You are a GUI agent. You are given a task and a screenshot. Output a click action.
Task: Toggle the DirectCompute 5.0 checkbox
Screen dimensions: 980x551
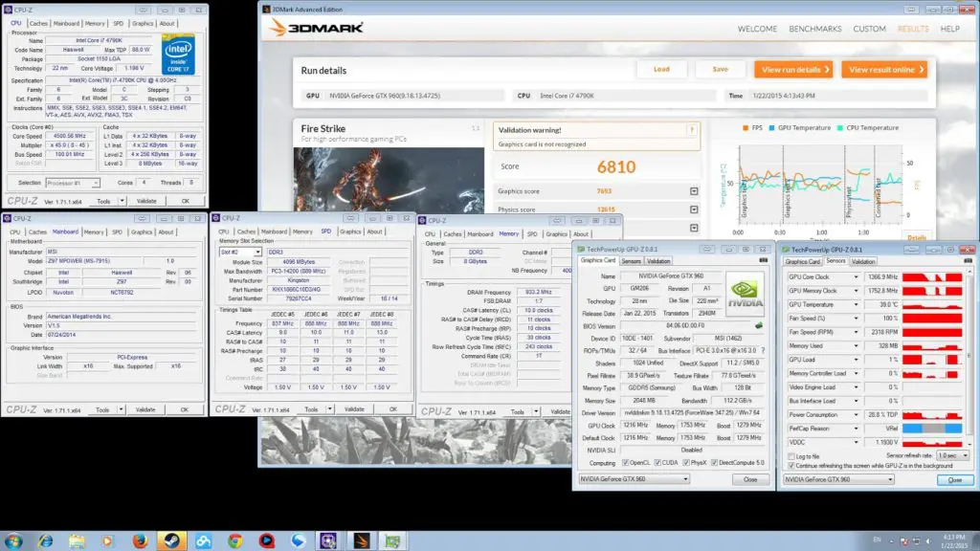(714, 463)
